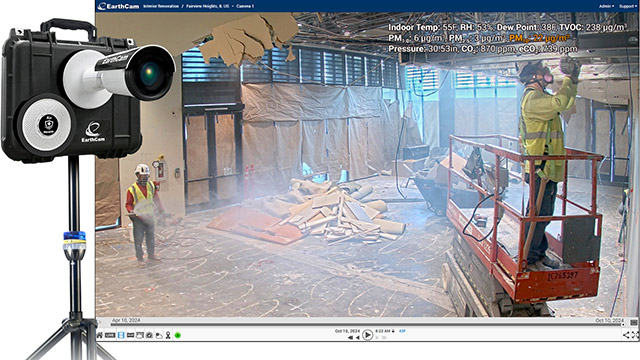Open the Interior Renovation breadcrumb

(161, 6)
